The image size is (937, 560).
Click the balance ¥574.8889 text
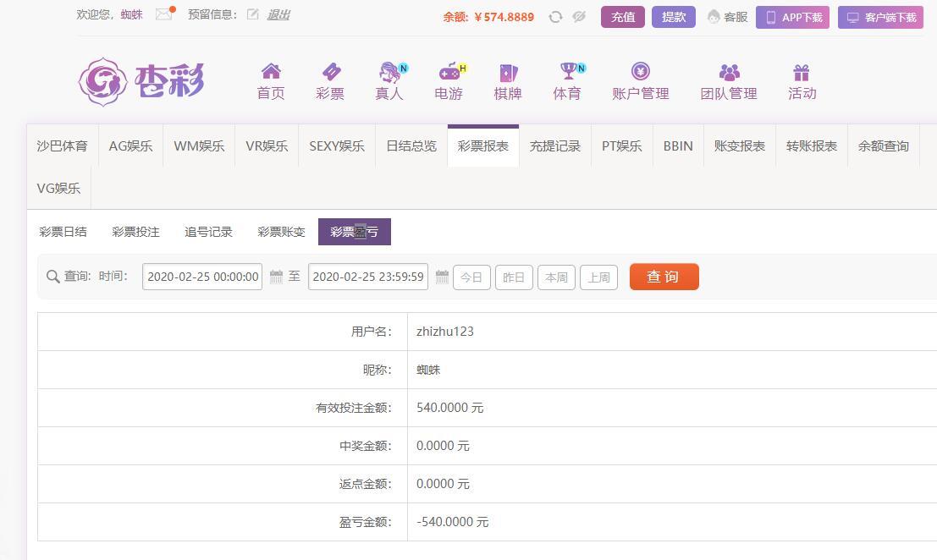click(x=504, y=17)
